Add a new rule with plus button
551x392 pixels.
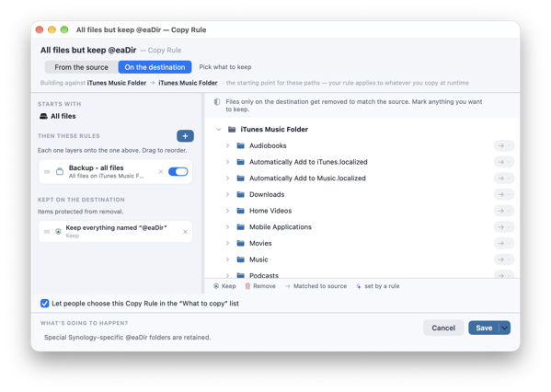[185, 136]
